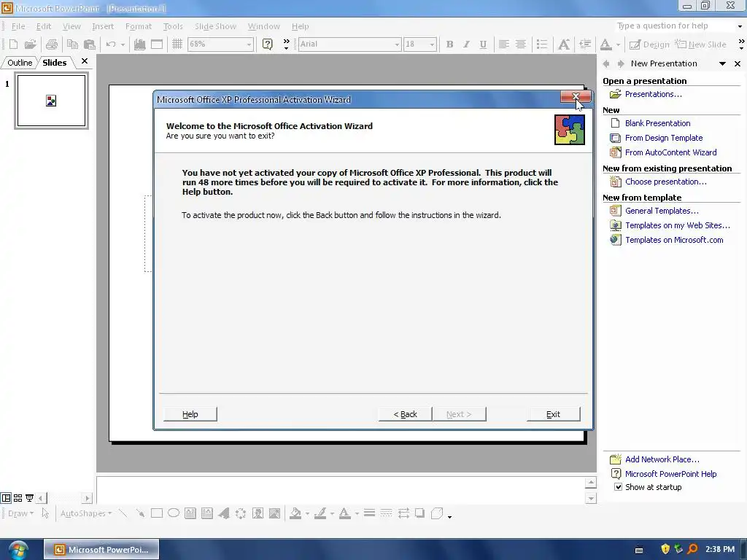Click the Slide Sorter View icon
Screen dimensions: 747x560
[18, 498]
